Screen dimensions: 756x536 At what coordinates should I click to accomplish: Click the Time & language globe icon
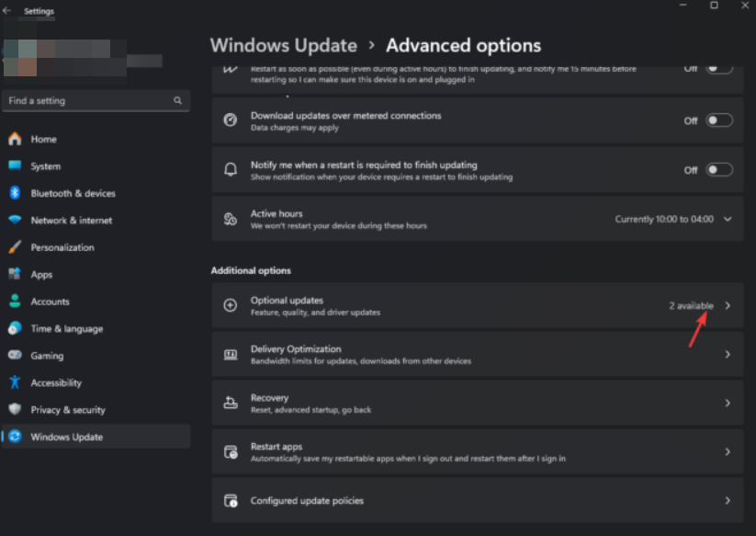(15, 328)
